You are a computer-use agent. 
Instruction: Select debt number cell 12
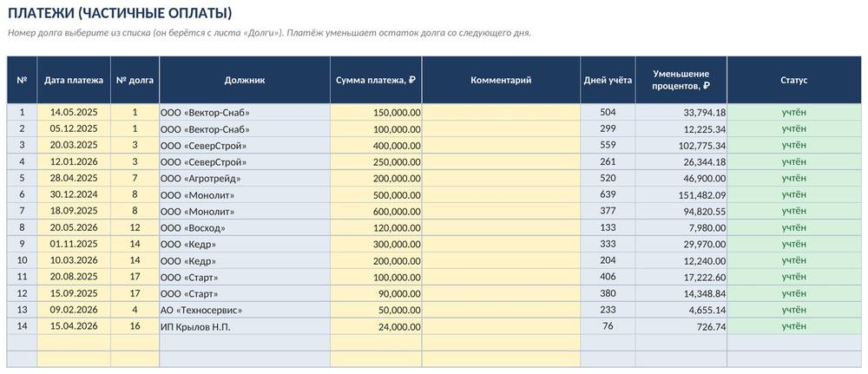135,228
